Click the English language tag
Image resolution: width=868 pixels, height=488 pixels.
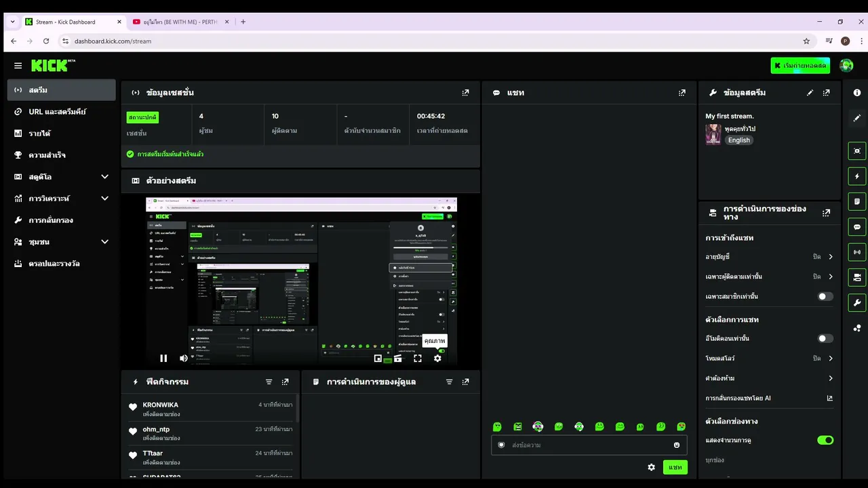pyautogui.click(x=739, y=140)
